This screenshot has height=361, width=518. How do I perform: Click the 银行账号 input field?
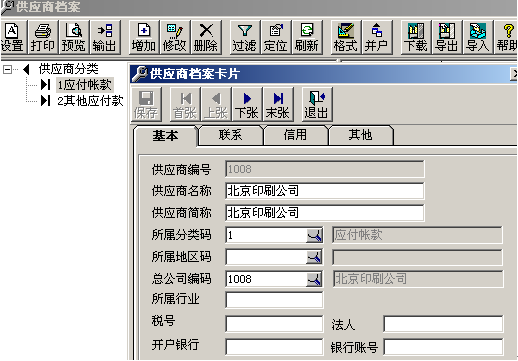(443, 347)
